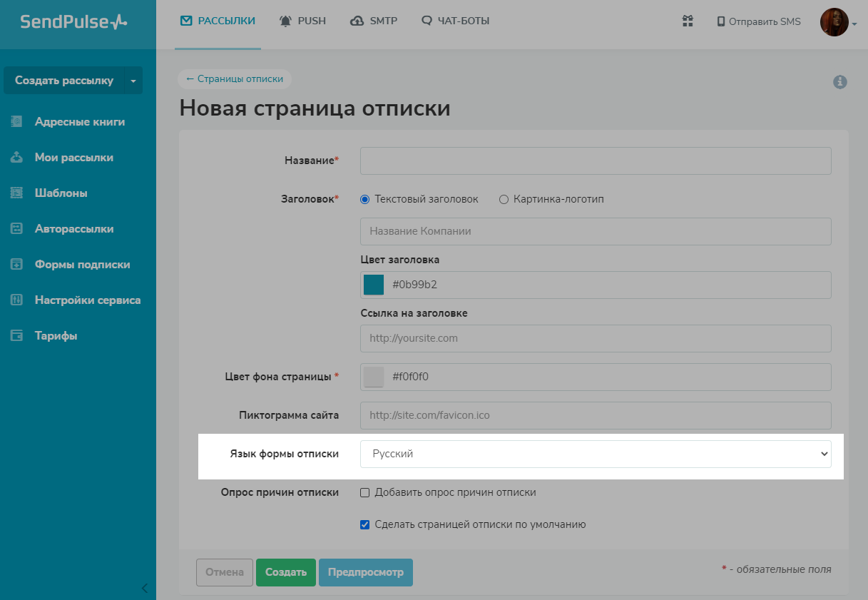Viewport: 868px width, 600px height.
Task: Click the green Создать button
Action: (285, 572)
